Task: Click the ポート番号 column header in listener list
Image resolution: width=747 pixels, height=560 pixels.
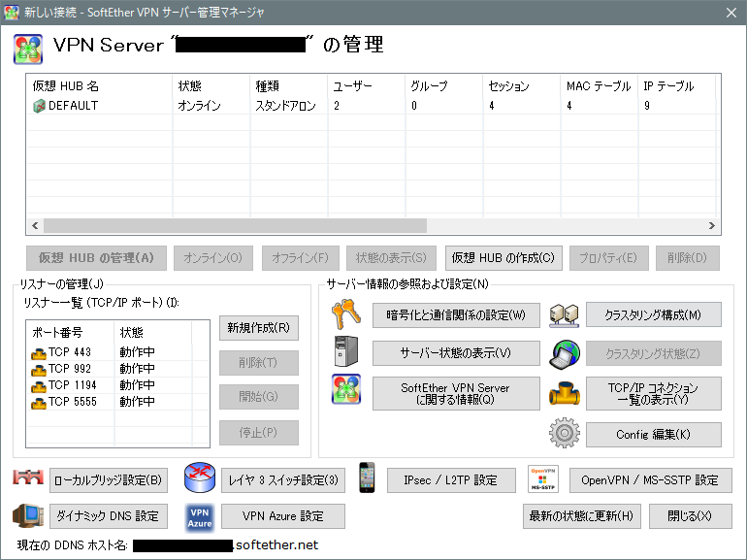Action: (x=71, y=332)
